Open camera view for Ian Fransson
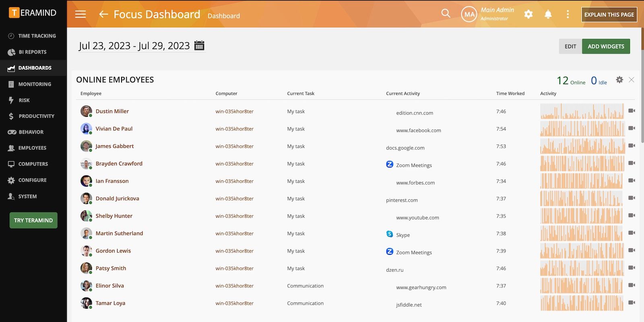The height and width of the screenshot is (322, 644). pyautogui.click(x=632, y=180)
